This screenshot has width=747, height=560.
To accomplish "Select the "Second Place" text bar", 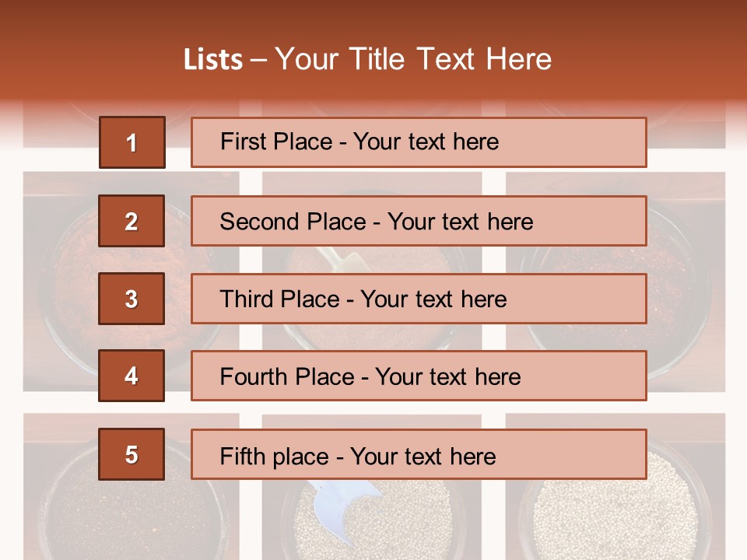I will click(x=419, y=221).
